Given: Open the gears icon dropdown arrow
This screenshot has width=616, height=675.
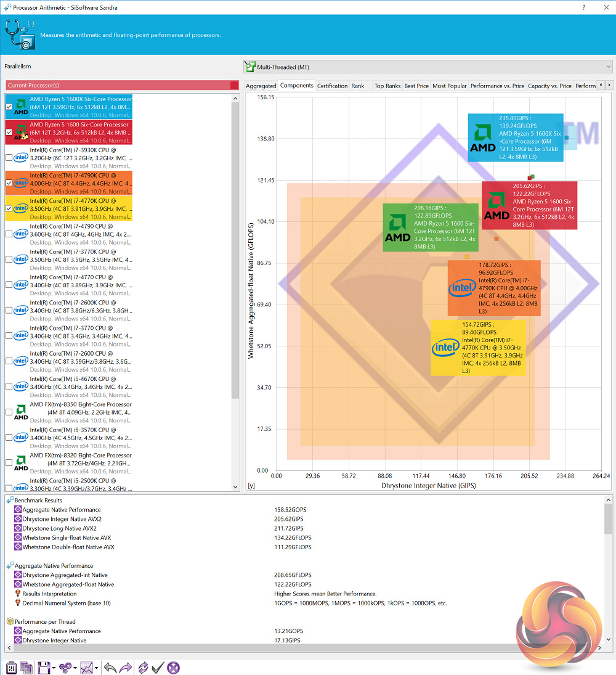Looking at the screenshot, I should tap(75, 668).
